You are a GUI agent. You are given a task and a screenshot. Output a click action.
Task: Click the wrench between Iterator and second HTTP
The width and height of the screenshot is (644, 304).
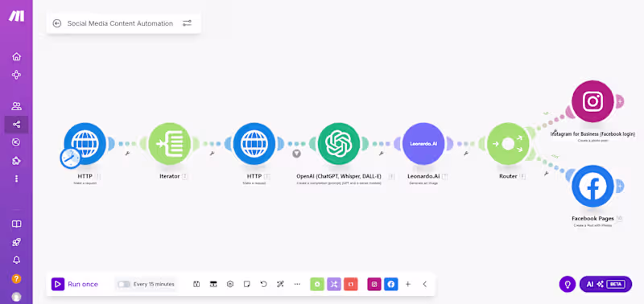(x=212, y=154)
